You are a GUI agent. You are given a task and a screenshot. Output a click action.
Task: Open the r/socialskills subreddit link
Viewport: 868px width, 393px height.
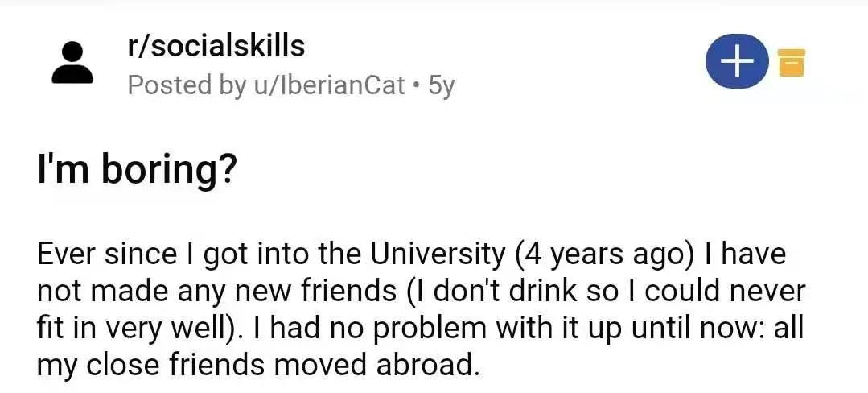click(216, 46)
